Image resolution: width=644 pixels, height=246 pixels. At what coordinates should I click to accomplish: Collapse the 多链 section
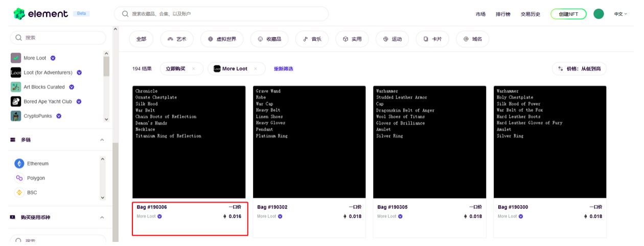102,140
